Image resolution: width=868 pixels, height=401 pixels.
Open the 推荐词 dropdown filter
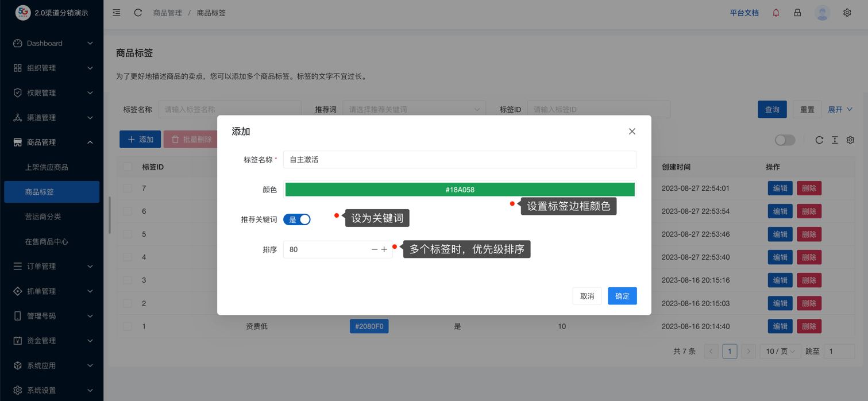[414, 110]
